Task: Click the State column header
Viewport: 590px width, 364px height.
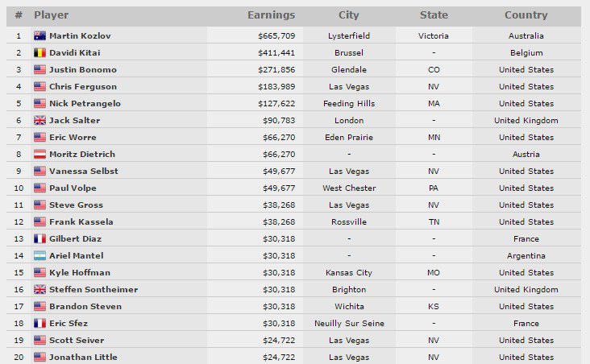Action: pyautogui.click(x=434, y=15)
